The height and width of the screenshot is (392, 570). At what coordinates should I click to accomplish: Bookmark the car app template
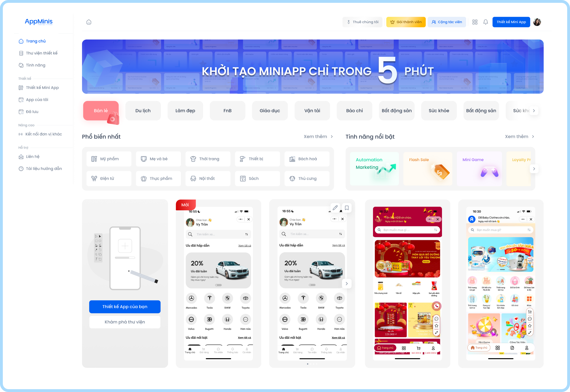[347, 208]
